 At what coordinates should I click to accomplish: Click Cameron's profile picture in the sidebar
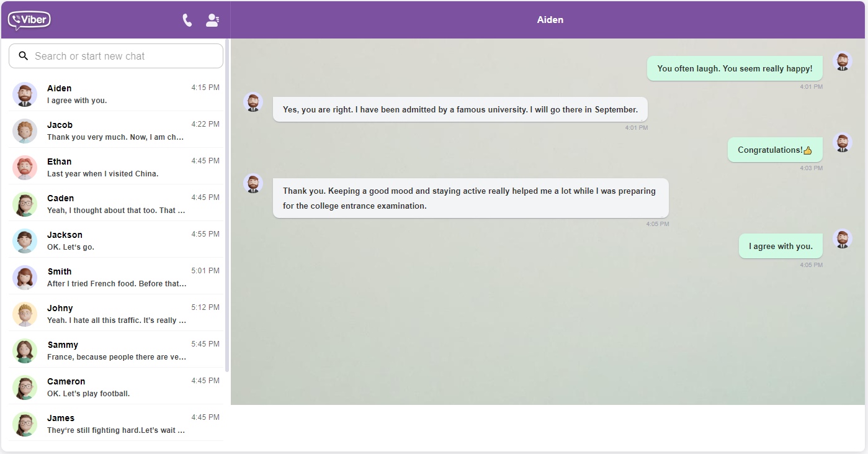tap(25, 387)
